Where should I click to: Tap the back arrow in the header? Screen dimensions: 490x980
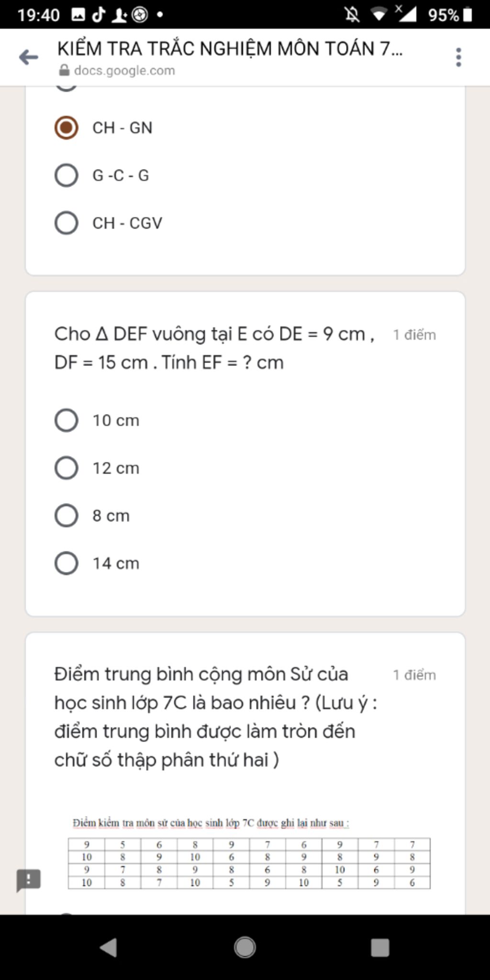pyautogui.click(x=29, y=57)
